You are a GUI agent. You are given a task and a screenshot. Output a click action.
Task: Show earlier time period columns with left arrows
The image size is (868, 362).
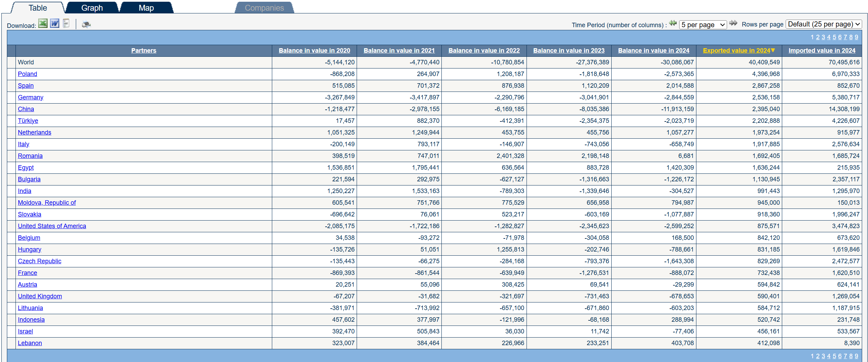pyautogui.click(x=673, y=23)
